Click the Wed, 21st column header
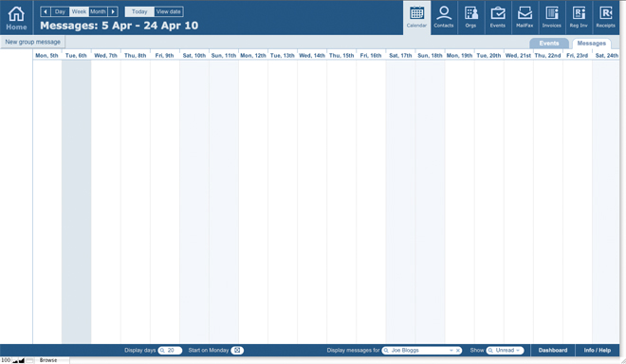The image size is (626, 364). pyautogui.click(x=518, y=56)
